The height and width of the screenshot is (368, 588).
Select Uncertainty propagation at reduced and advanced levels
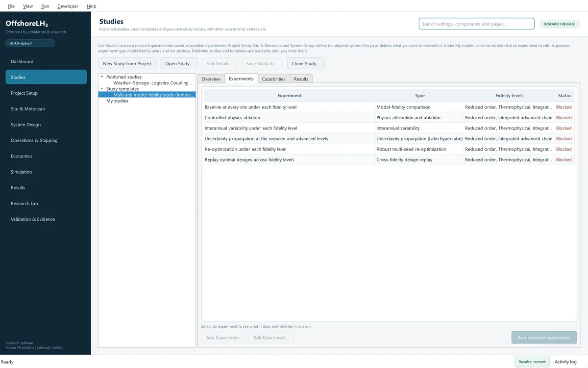pyautogui.click(x=389, y=139)
